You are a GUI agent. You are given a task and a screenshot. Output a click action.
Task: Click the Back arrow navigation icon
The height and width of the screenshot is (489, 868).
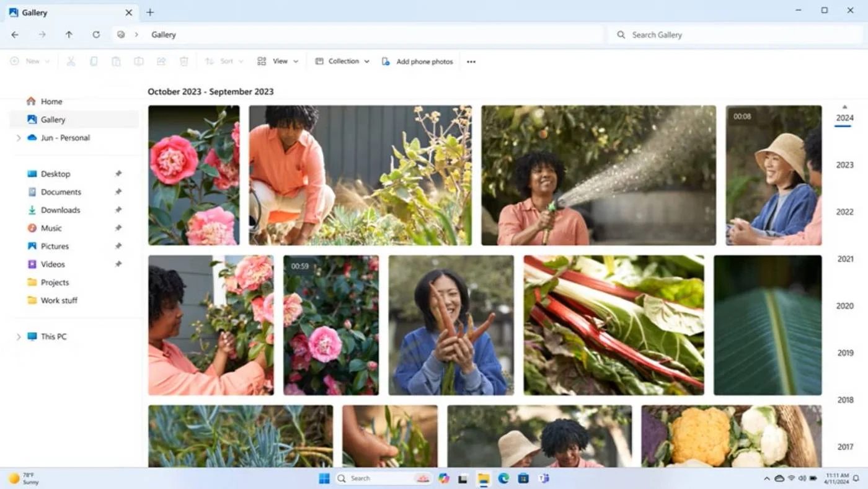[15, 35]
